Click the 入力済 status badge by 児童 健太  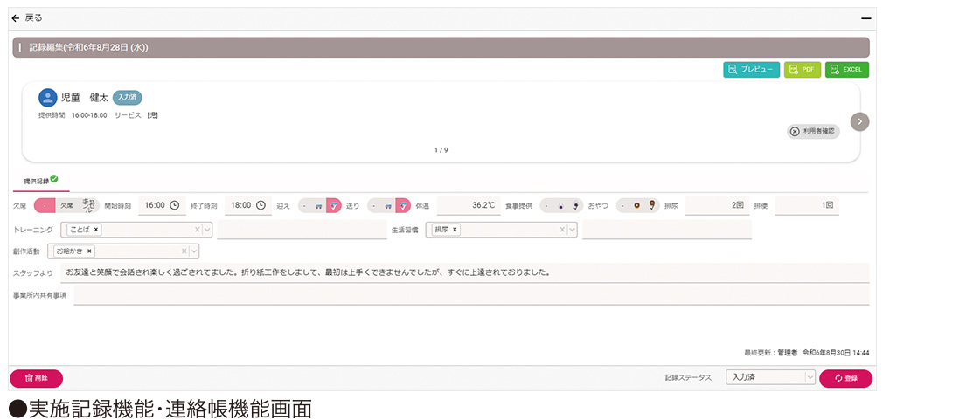click(128, 97)
